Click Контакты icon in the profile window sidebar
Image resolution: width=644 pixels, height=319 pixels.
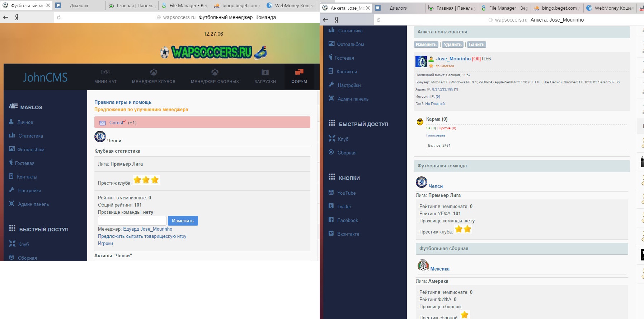[x=331, y=71]
